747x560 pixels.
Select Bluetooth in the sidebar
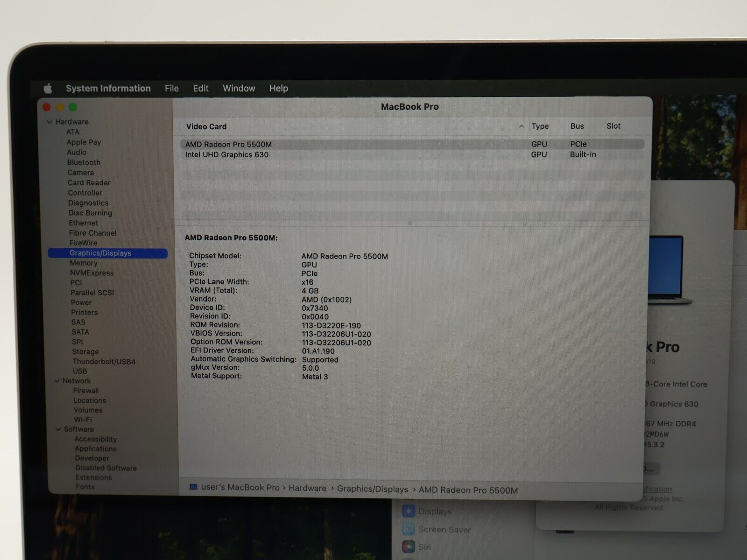pyautogui.click(x=84, y=162)
